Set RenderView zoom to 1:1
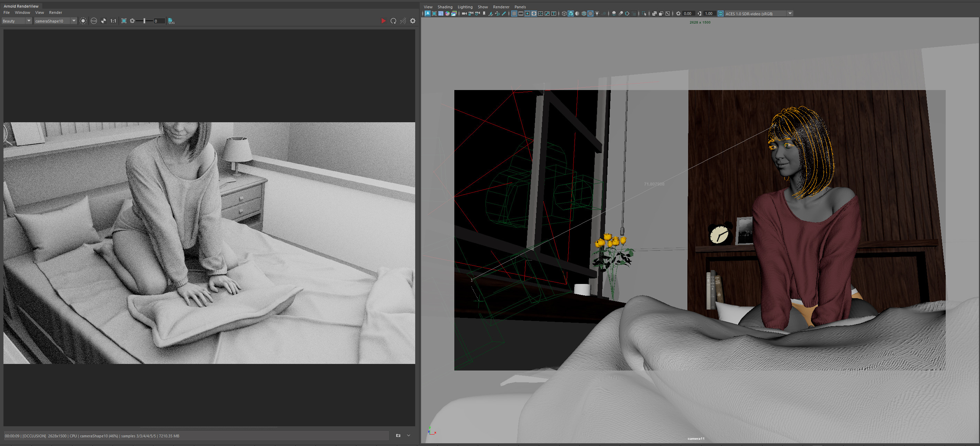 click(113, 21)
